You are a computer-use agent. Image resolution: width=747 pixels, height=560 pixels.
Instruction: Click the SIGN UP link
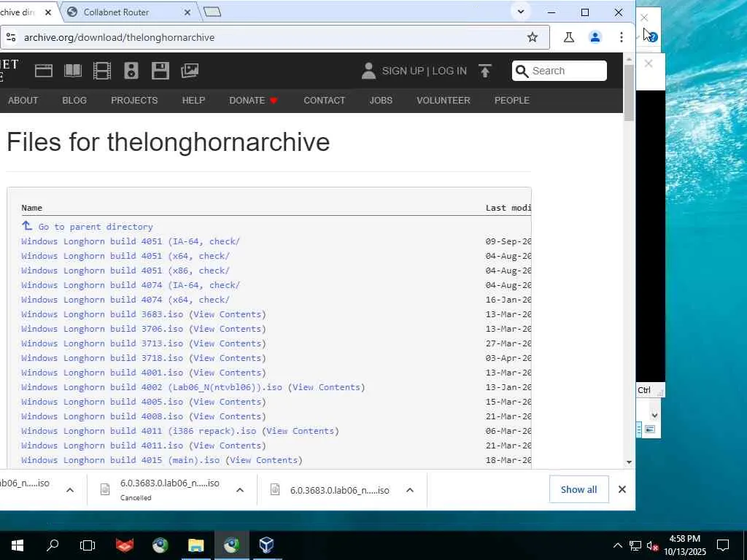click(403, 71)
